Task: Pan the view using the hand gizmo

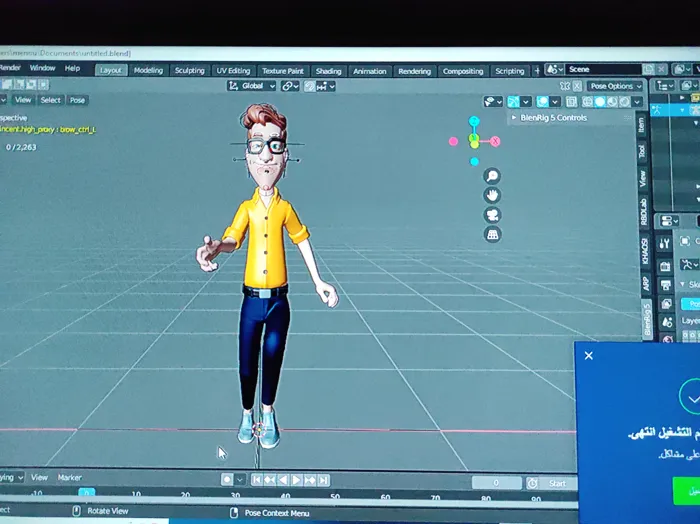Action: [492, 195]
